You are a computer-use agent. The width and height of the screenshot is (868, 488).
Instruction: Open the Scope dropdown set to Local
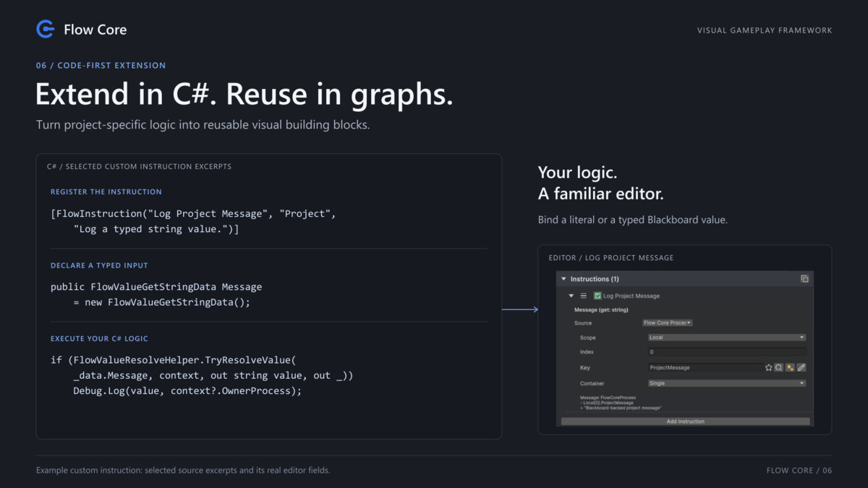click(x=727, y=338)
